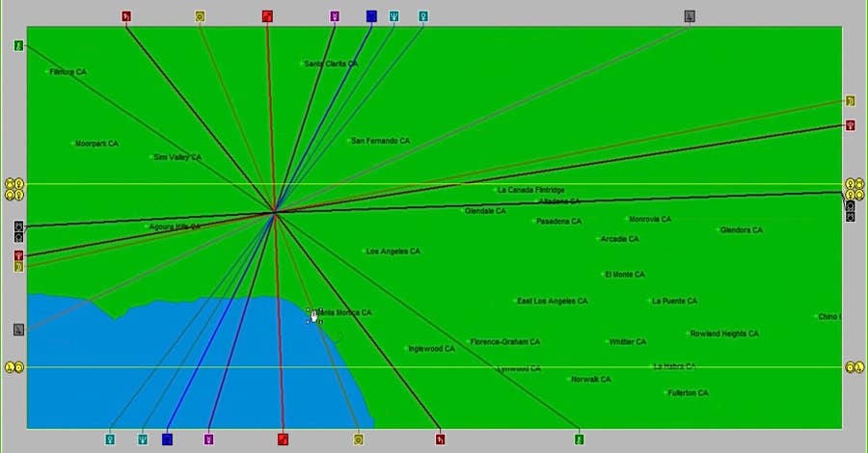Select the Los Angeles CA city label

[393, 252]
